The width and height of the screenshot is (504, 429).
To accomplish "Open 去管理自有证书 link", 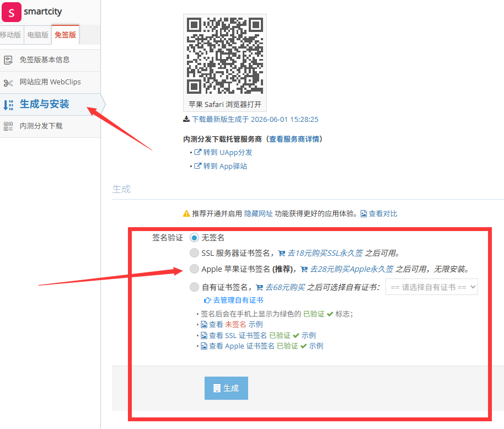I will [x=238, y=300].
